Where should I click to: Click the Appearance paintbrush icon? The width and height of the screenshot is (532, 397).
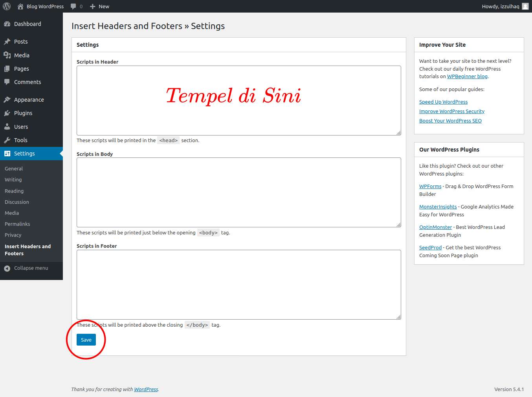pyautogui.click(x=7, y=100)
